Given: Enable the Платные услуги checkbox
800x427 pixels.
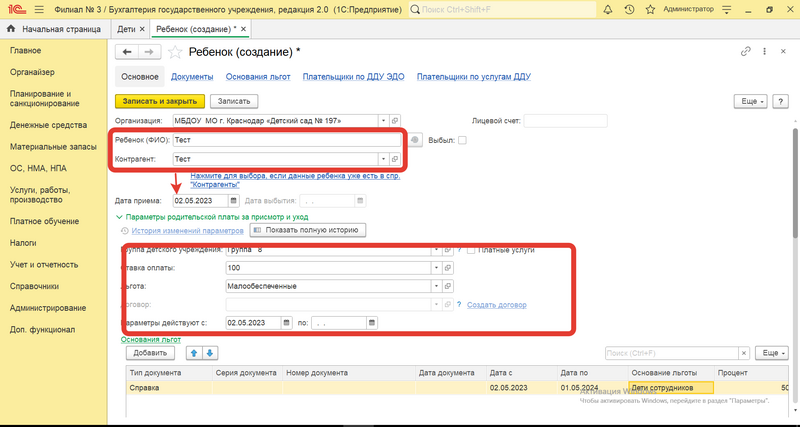Looking at the screenshot, I should (470, 250).
